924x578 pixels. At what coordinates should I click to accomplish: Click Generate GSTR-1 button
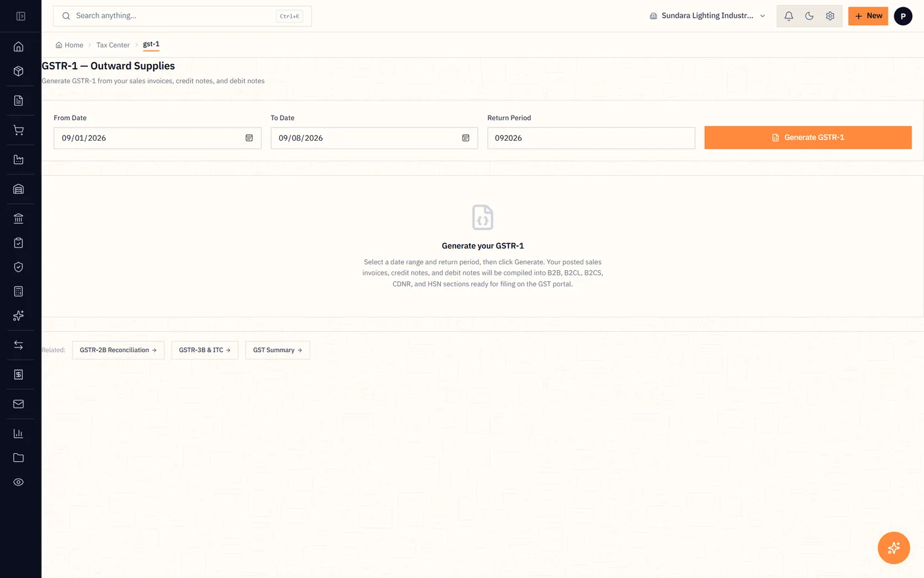(808, 137)
